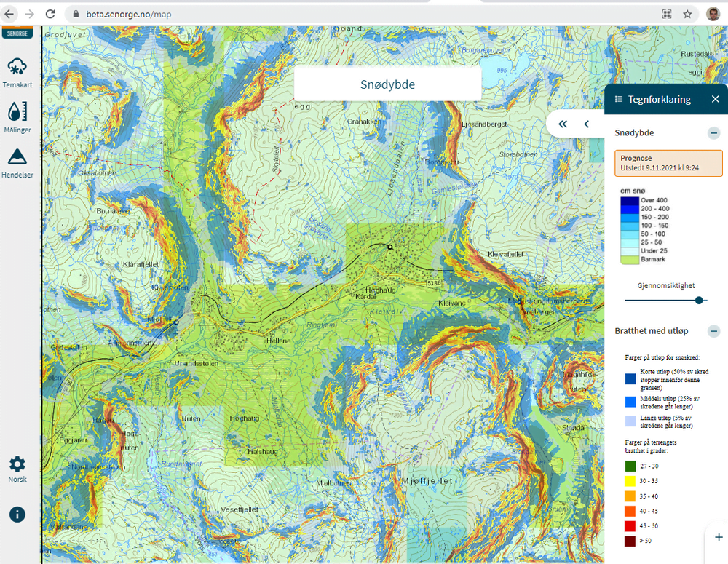Click the plus button at bottom right
Image resolution: width=728 pixels, height=564 pixels.
tap(718, 536)
